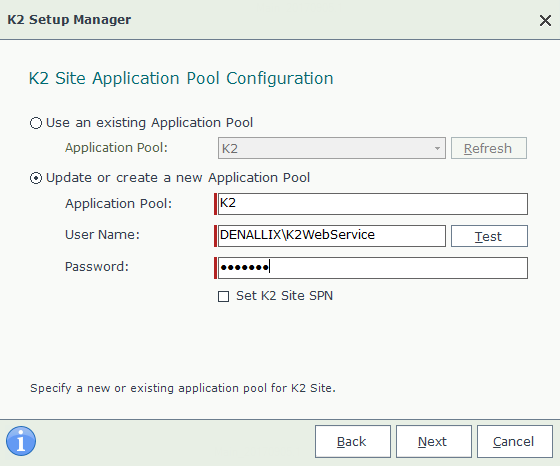Focus the new Application Pool name field
Image resolution: width=560 pixels, height=466 pixels.
[372, 204]
